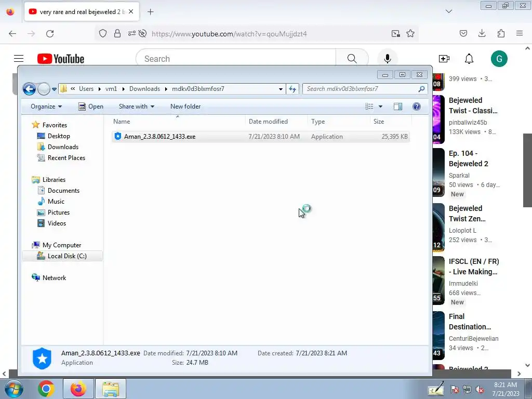The image size is (532, 399).
Task: Open the YouTube guide menu
Action: (19, 59)
